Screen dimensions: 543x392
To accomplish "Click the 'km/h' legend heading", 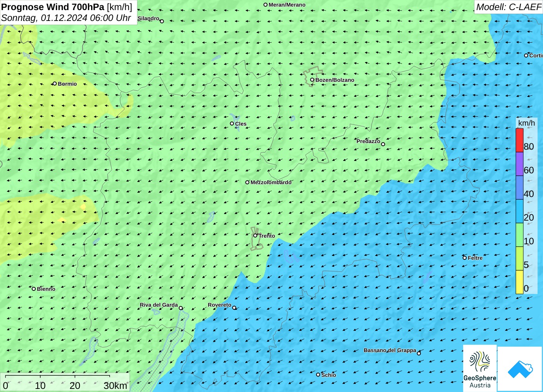I will coord(526,123).
